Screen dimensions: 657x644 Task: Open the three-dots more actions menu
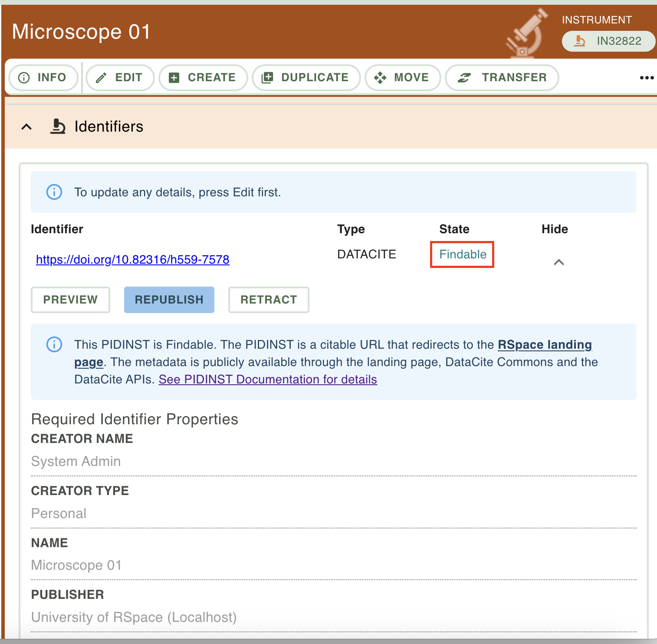pos(647,78)
